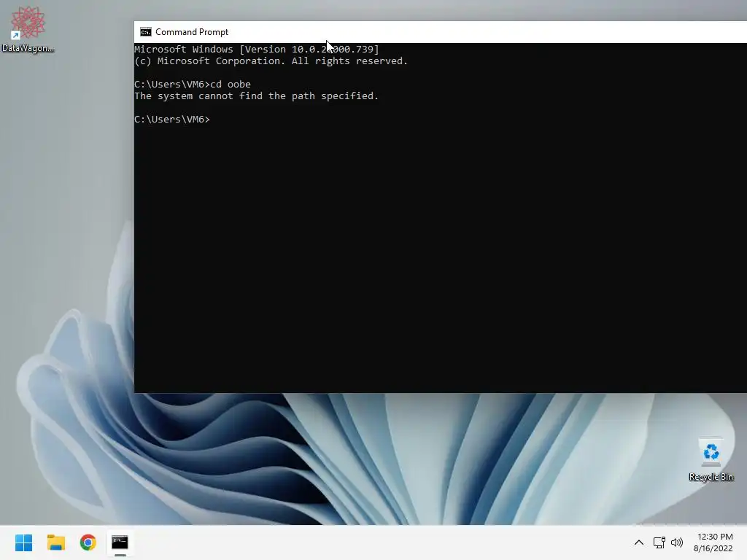Launch File Explorer from the taskbar
747x560 pixels.
pyautogui.click(x=56, y=542)
